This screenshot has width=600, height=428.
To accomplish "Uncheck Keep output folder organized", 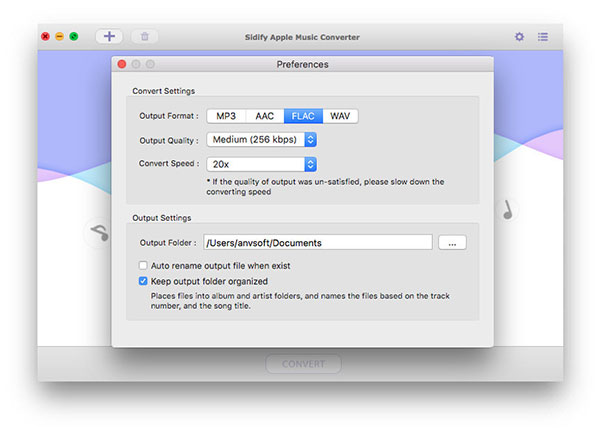I will coord(143,281).
